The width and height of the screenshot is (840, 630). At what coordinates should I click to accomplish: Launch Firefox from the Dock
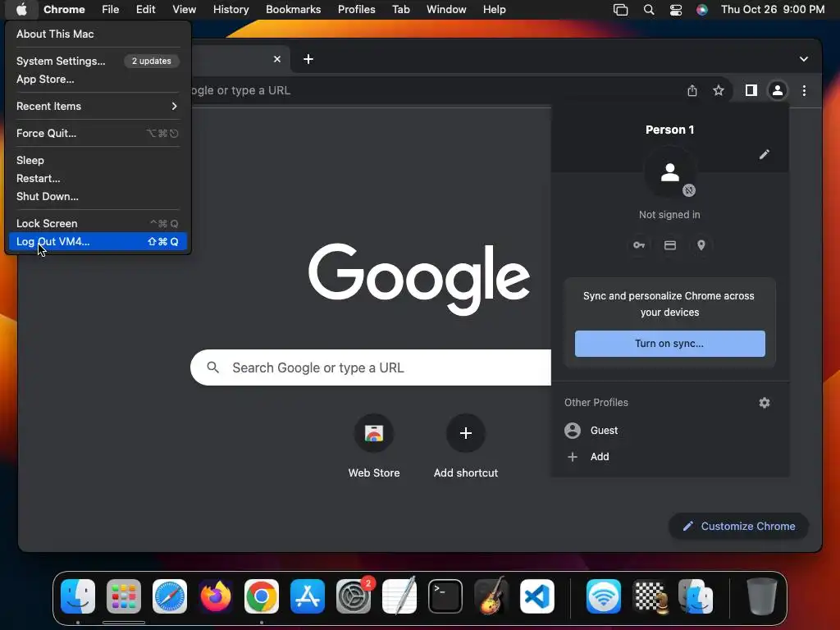216,596
